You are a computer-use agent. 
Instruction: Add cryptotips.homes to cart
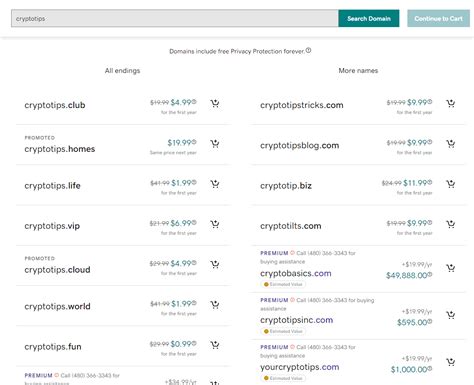click(x=215, y=144)
